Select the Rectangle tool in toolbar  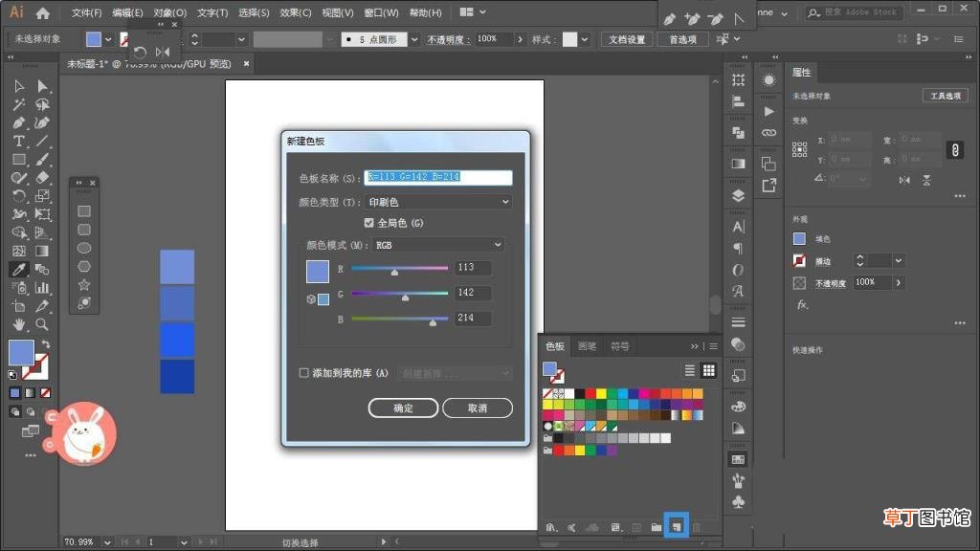[x=19, y=160]
